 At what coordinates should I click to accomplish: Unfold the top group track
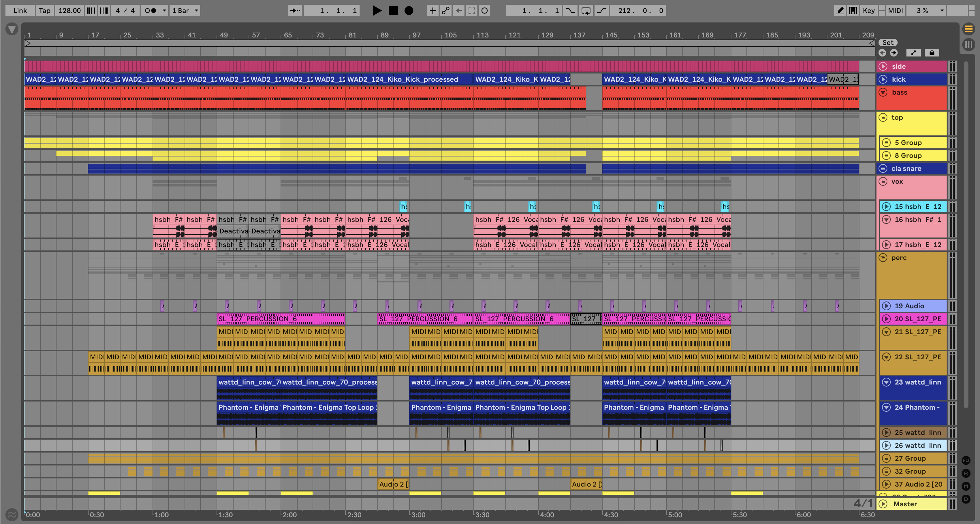[883, 117]
